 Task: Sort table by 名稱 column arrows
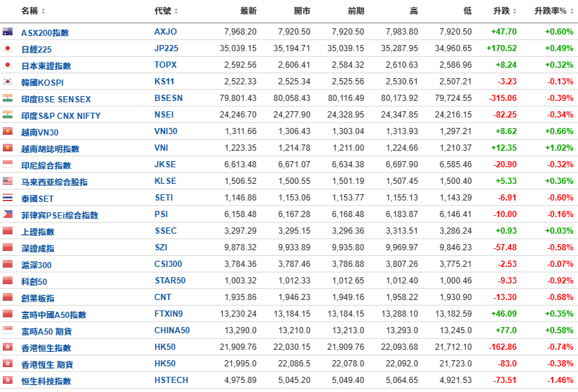click(x=43, y=11)
